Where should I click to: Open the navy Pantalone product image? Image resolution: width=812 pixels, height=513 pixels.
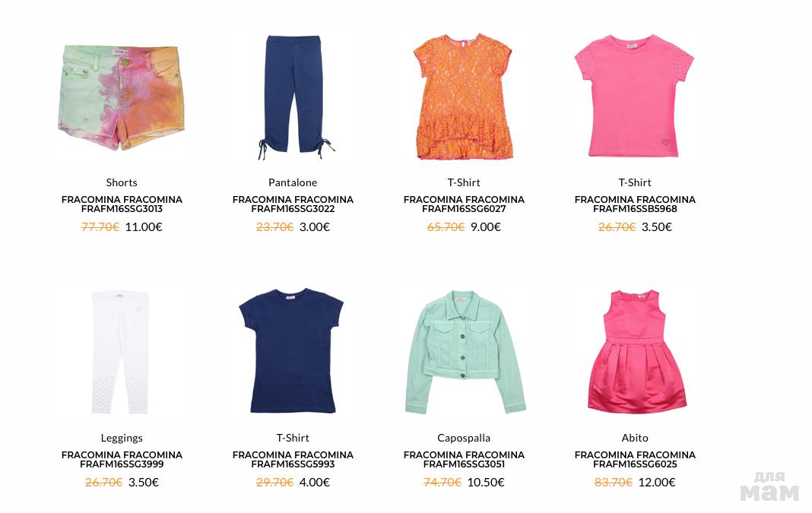[293, 97]
